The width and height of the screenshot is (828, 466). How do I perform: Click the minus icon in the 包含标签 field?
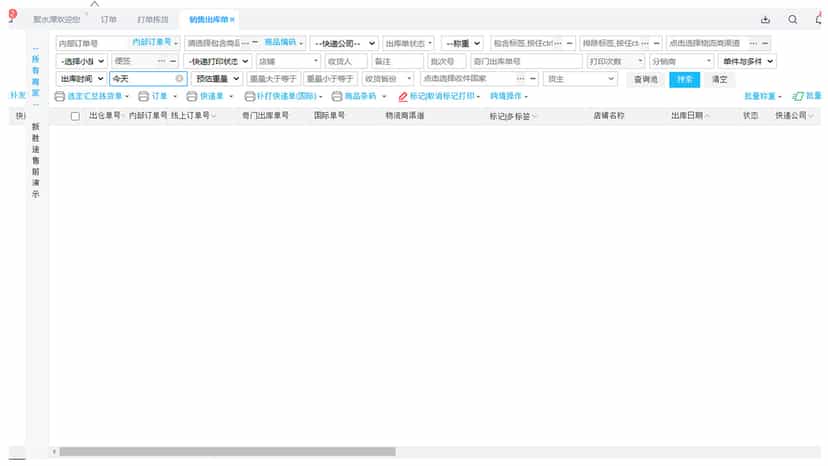(x=570, y=43)
